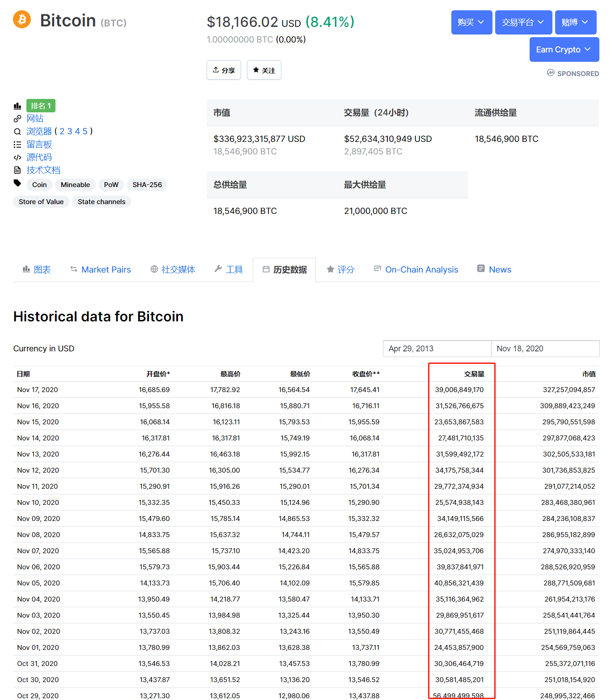Click market cap 327,257,094,857 cell

point(569,390)
